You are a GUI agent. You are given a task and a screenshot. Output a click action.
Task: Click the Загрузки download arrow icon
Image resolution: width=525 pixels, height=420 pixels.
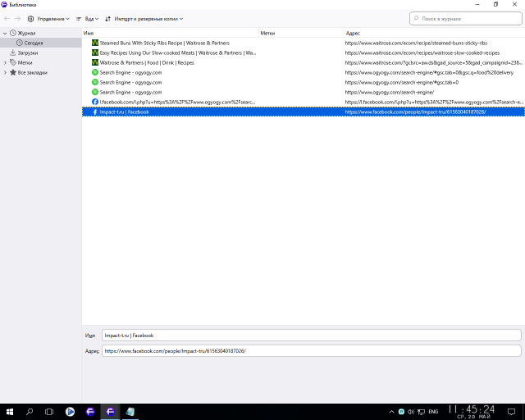point(13,52)
